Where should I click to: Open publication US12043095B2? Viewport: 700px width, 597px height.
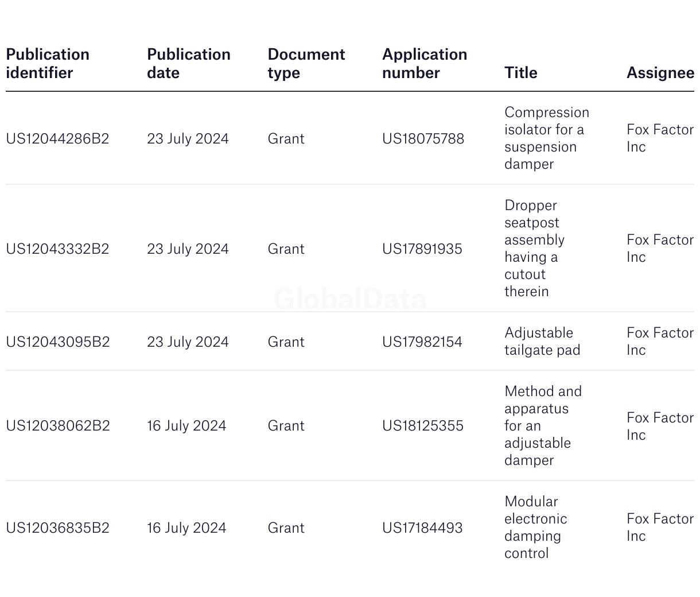pyautogui.click(x=58, y=342)
